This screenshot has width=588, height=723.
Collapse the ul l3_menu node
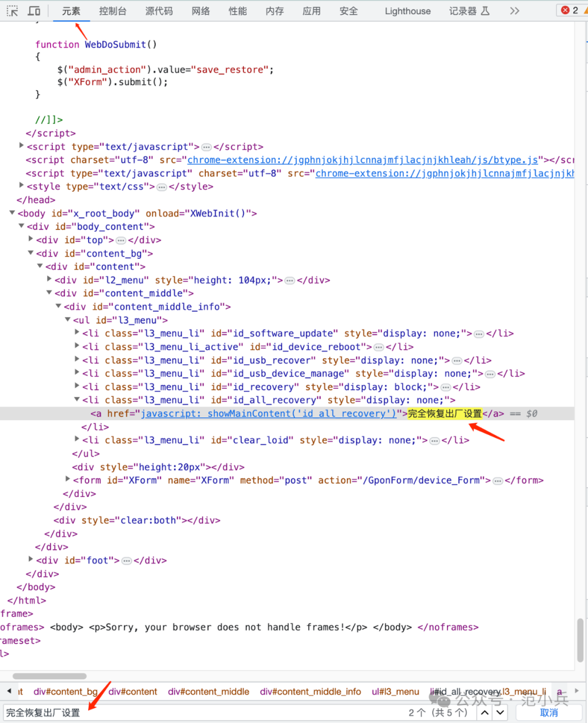68,319
